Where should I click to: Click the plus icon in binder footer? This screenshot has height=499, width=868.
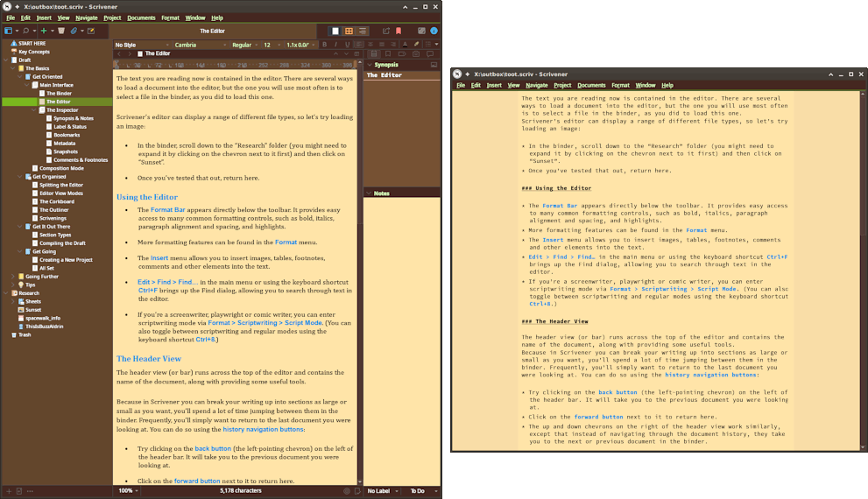point(8,491)
